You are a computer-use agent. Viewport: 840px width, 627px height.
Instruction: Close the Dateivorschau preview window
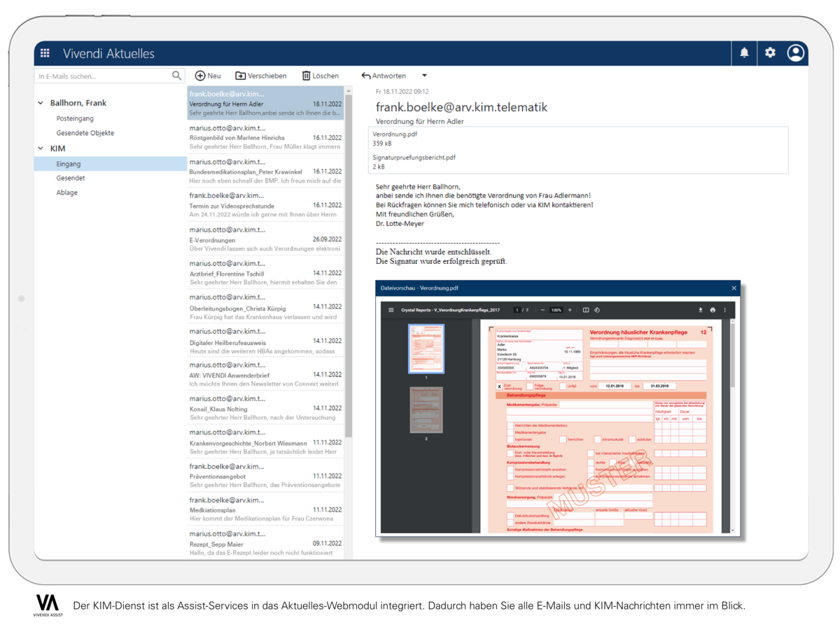pos(734,288)
